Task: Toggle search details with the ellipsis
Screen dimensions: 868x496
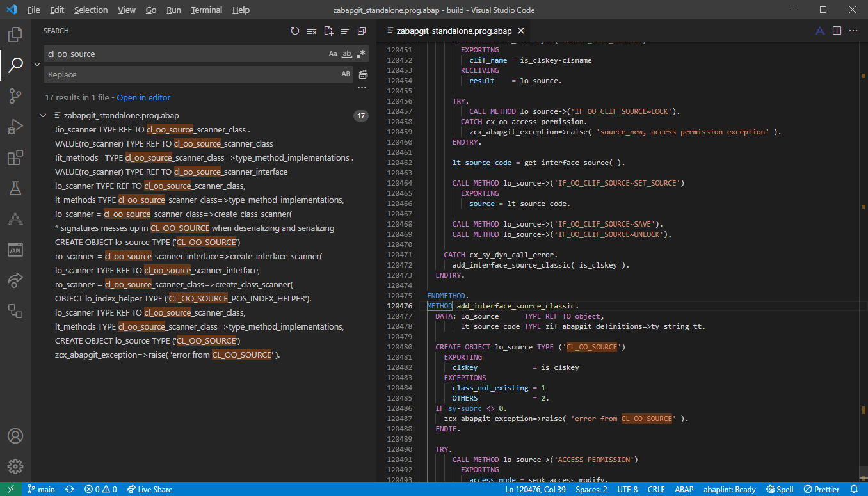Action: coord(362,87)
